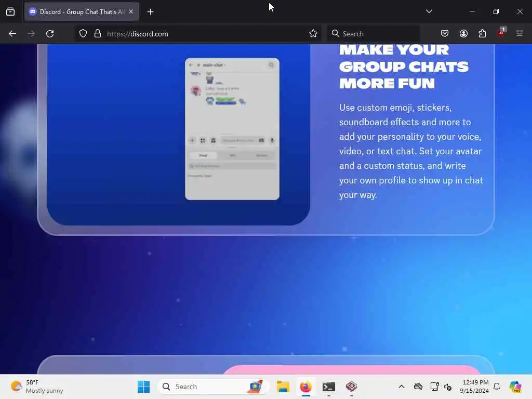Open Firefox View recent browsing icon
The width and height of the screenshot is (532, 399).
tap(10, 11)
